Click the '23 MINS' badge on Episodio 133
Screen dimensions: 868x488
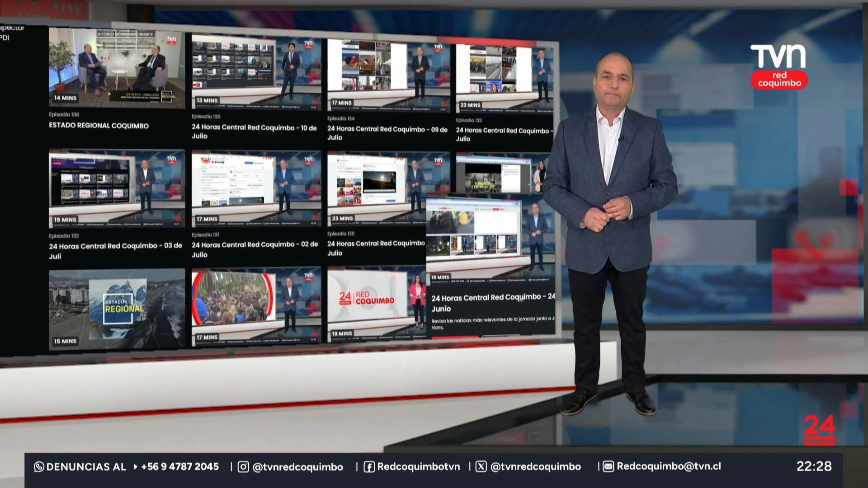tap(470, 105)
